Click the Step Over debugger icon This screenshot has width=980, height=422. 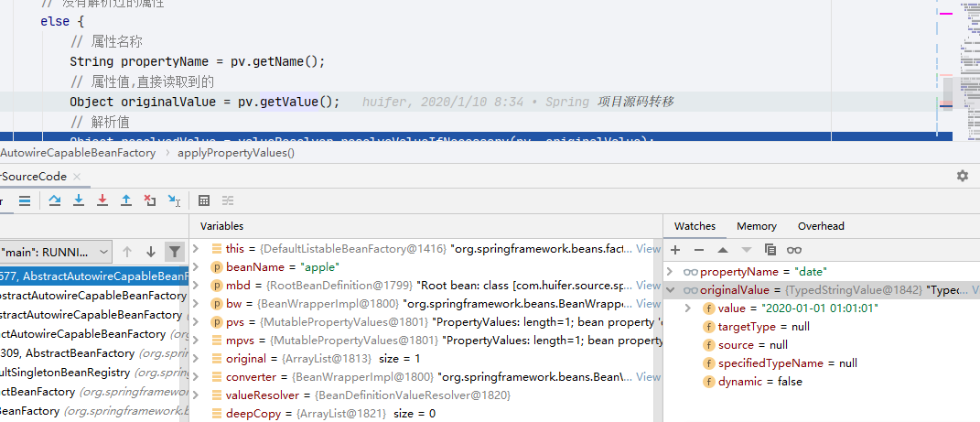pos(55,200)
